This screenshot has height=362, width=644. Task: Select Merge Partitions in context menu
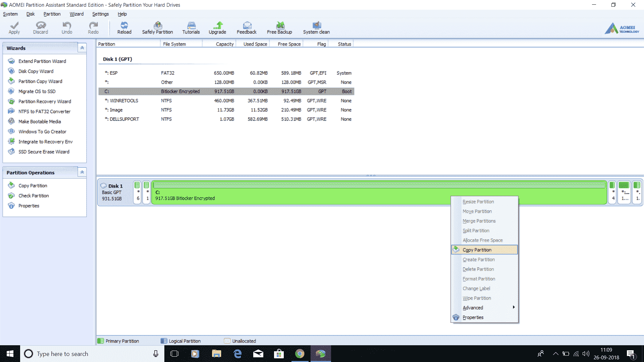pos(484,221)
